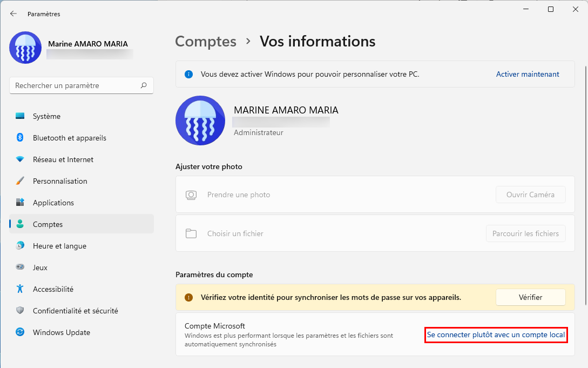
Task: Click the sidebar jellyfish profile avatar
Action: (25, 48)
